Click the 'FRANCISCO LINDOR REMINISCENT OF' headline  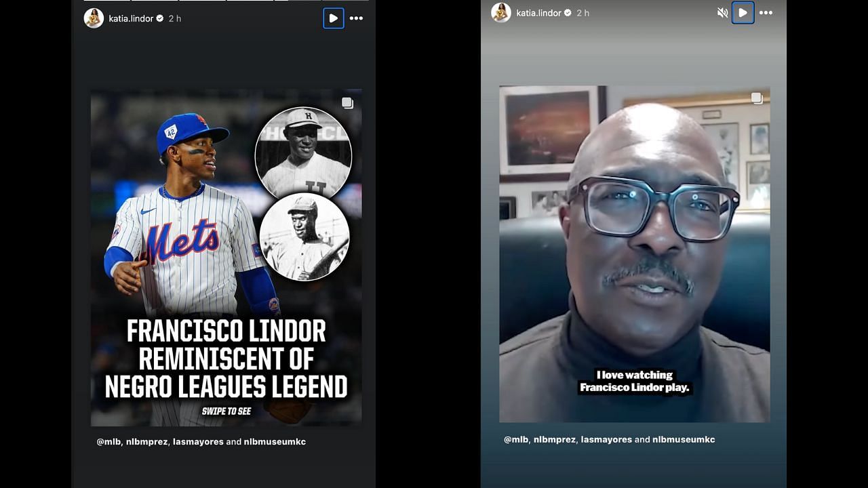(226, 344)
